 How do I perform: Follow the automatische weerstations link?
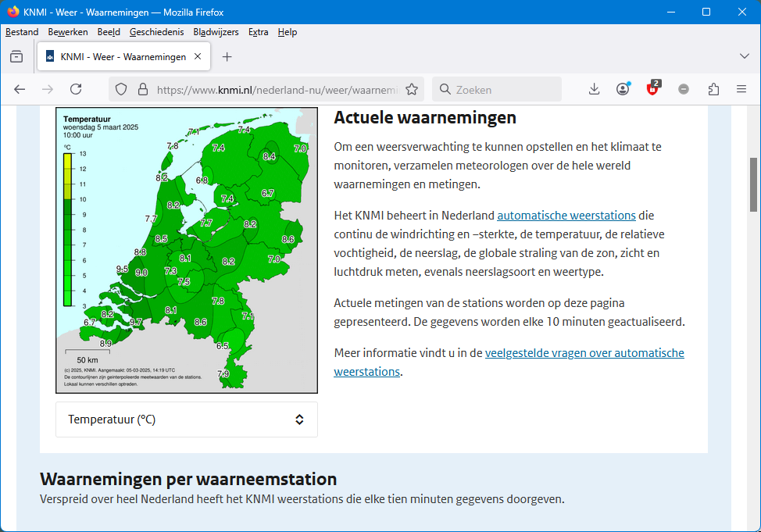(566, 215)
